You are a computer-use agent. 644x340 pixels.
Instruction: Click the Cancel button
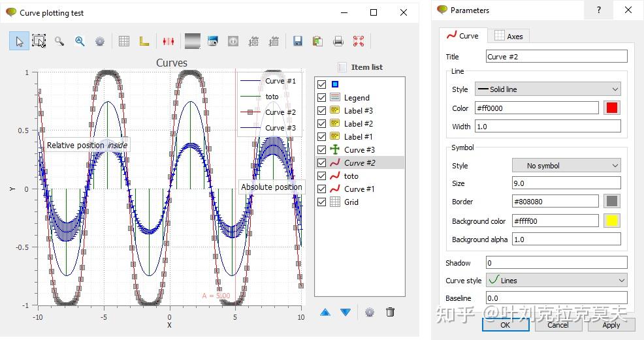pos(558,324)
